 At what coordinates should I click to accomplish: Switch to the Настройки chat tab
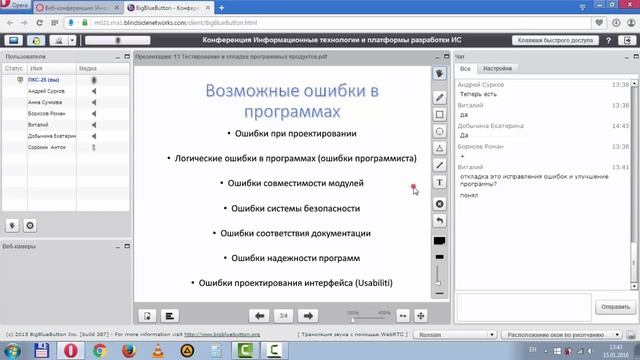(497, 69)
